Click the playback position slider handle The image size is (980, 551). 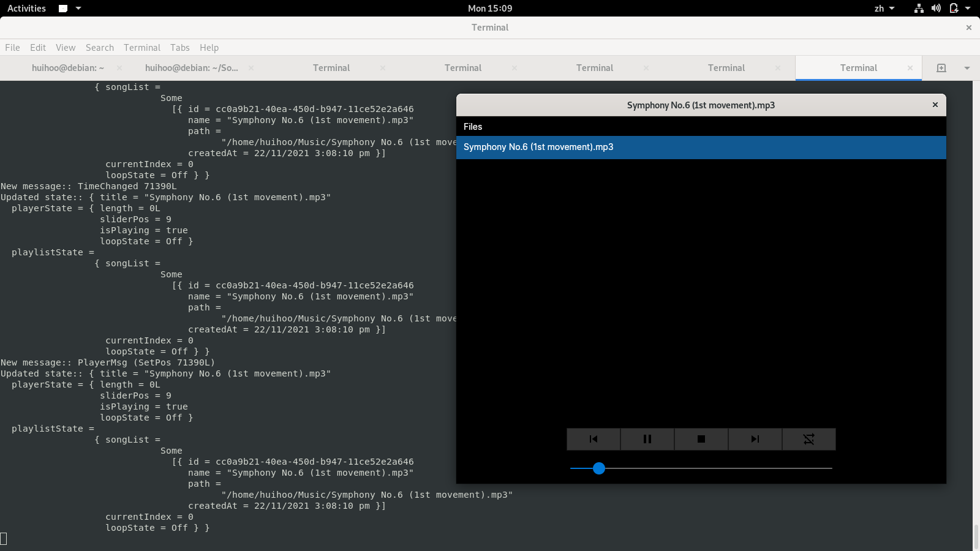(x=599, y=468)
